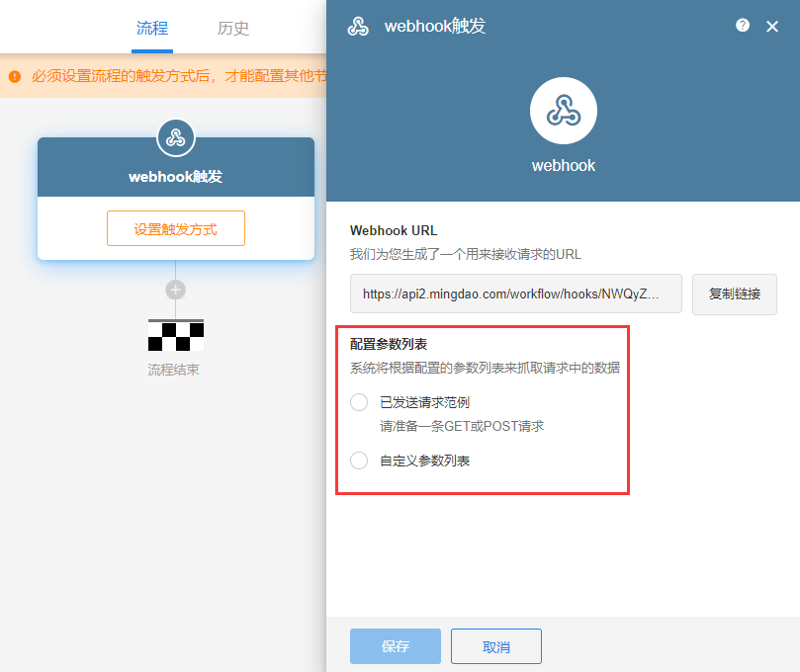This screenshot has width=800, height=672.
Task: Click the plus icon to add a node
Action: pyautogui.click(x=175, y=290)
